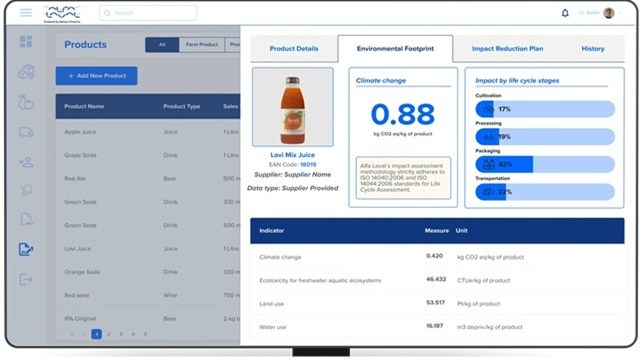Click the user avatar picture

click(609, 13)
